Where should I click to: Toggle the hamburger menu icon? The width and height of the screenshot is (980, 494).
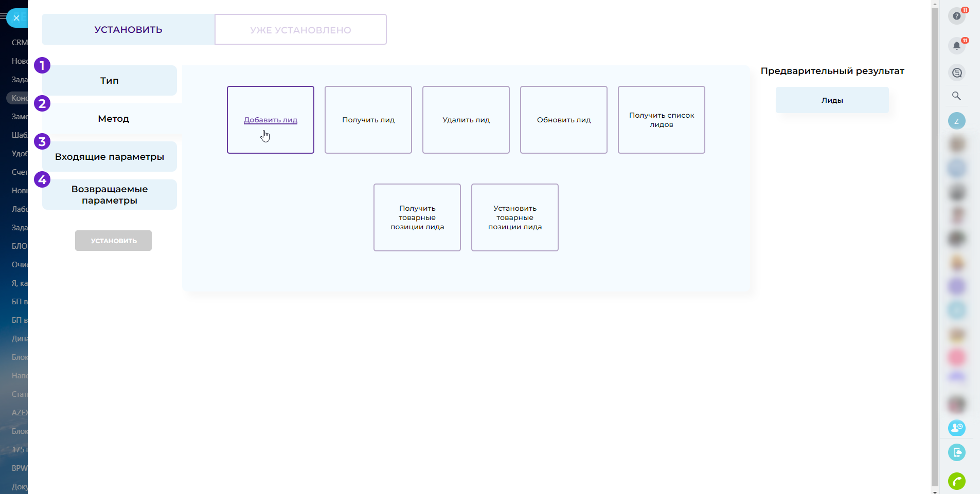[x=3, y=16]
